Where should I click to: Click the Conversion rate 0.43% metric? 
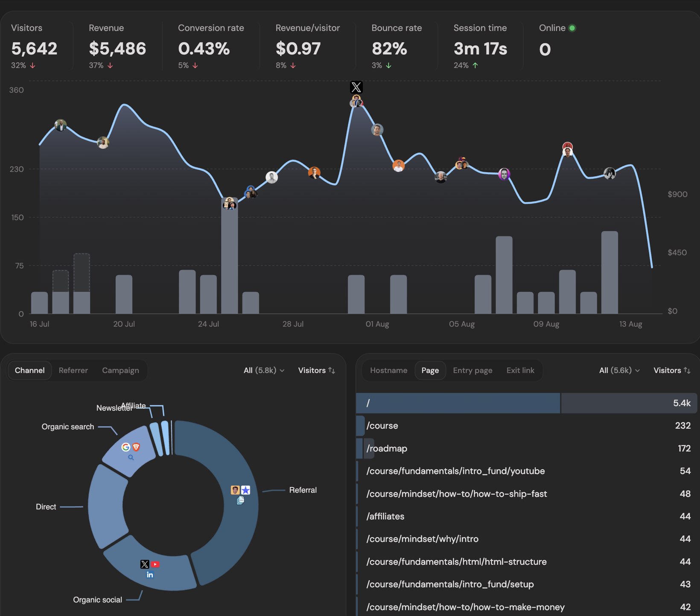tap(211, 46)
